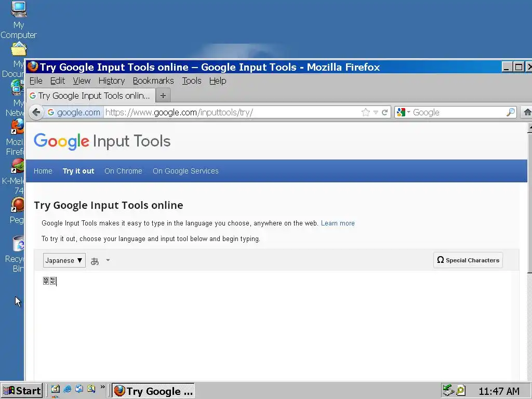Image resolution: width=532 pixels, height=399 pixels.
Task: Click the search quick launch icon
Action: [x=91, y=389]
